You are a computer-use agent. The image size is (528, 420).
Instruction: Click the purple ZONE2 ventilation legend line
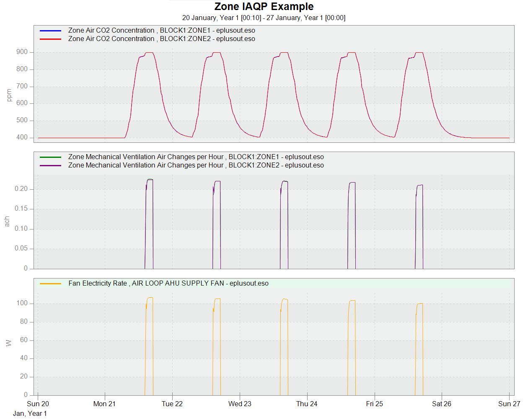coord(50,165)
